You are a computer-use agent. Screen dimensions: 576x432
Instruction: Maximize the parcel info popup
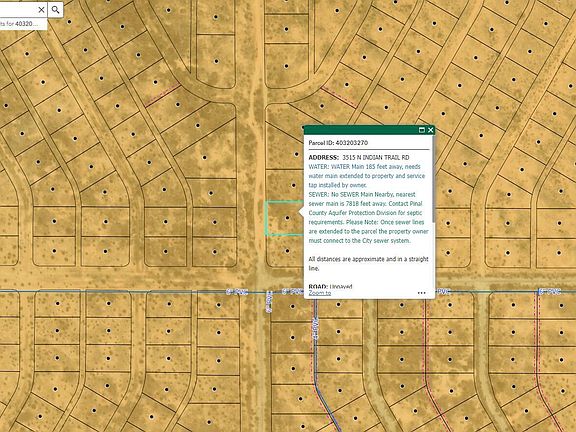point(422,130)
